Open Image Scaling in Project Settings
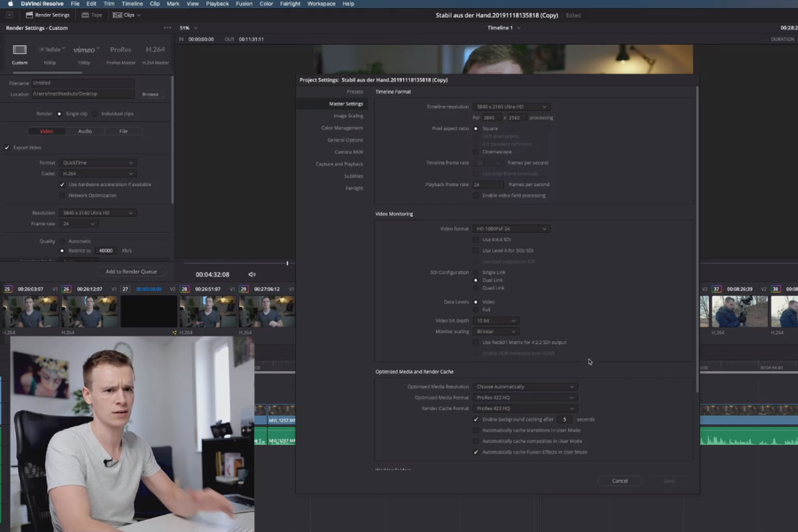This screenshot has width=798, height=532. [x=348, y=116]
